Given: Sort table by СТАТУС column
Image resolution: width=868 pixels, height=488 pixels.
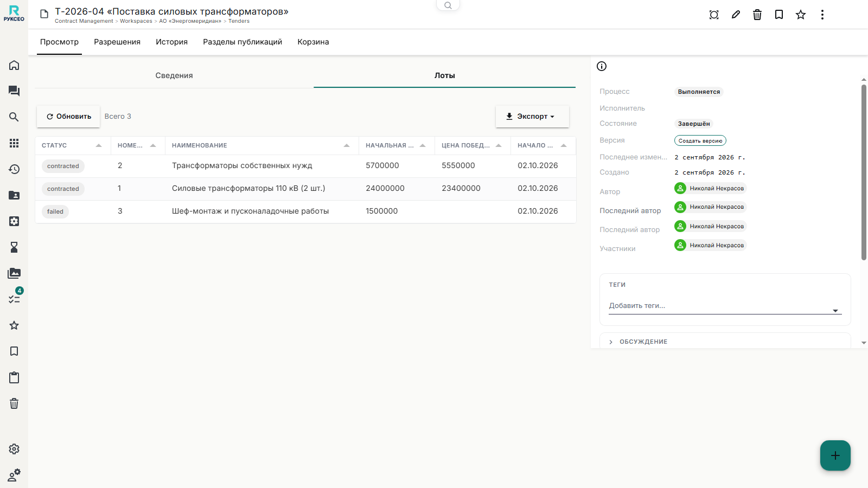Looking at the screenshot, I should [x=72, y=145].
